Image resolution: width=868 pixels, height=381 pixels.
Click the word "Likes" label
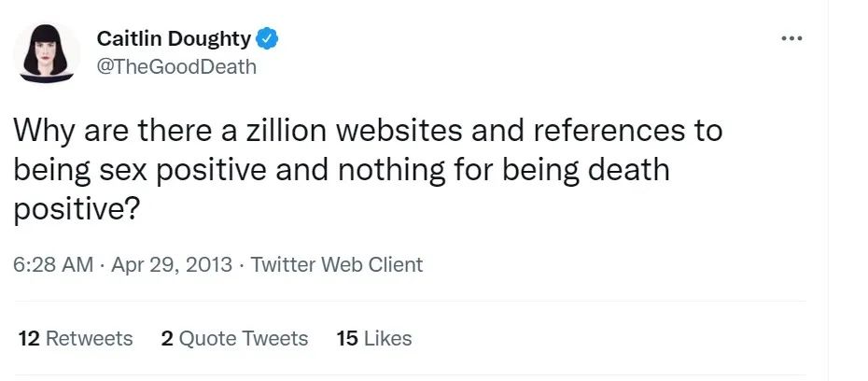coord(387,338)
